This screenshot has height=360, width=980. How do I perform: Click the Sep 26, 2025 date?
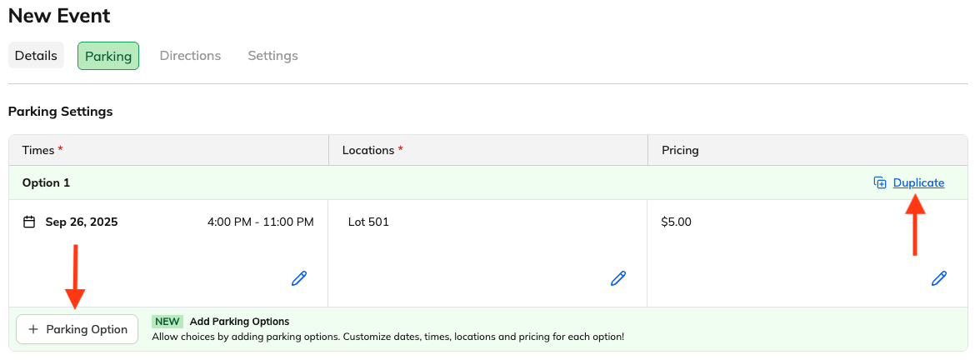pyautogui.click(x=82, y=222)
